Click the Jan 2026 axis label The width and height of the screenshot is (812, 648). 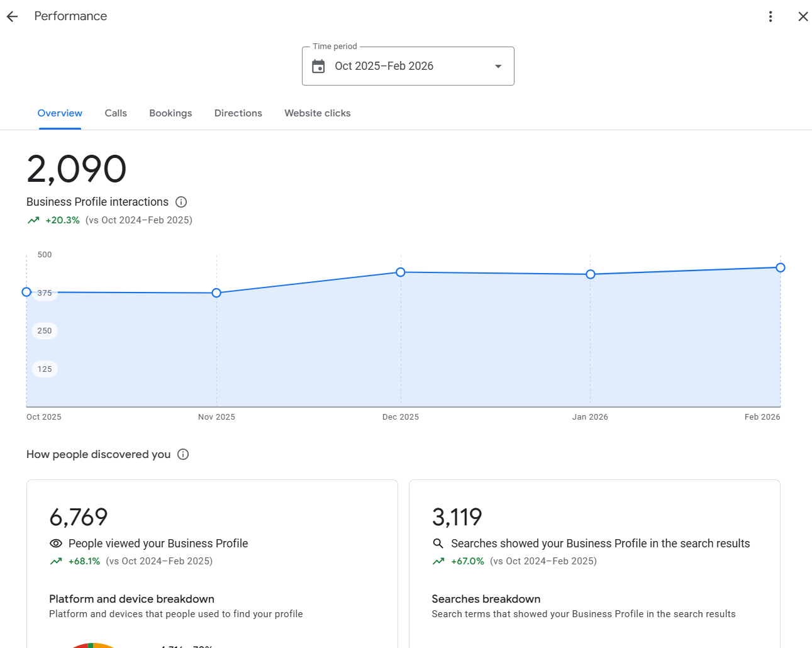coord(590,417)
